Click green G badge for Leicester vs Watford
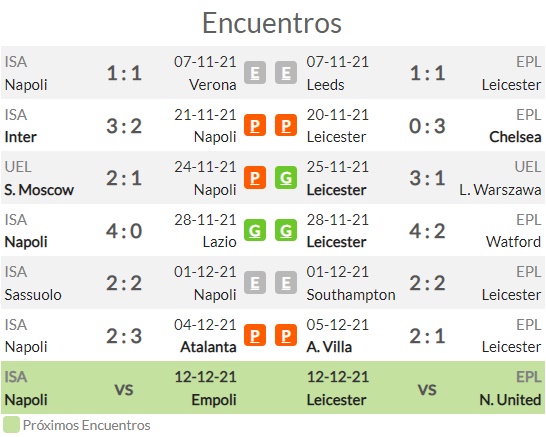This screenshot has height=437, width=546. pyautogui.click(x=286, y=230)
